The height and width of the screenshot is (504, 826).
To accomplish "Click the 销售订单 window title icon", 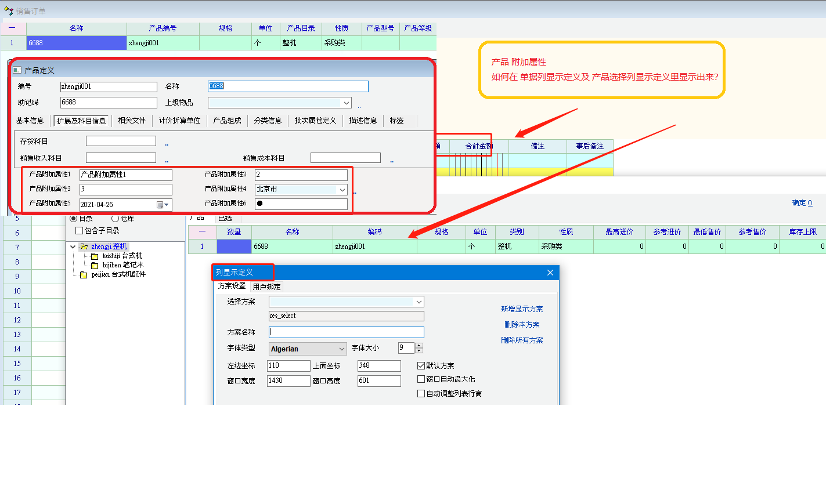I will pyautogui.click(x=8, y=11).
